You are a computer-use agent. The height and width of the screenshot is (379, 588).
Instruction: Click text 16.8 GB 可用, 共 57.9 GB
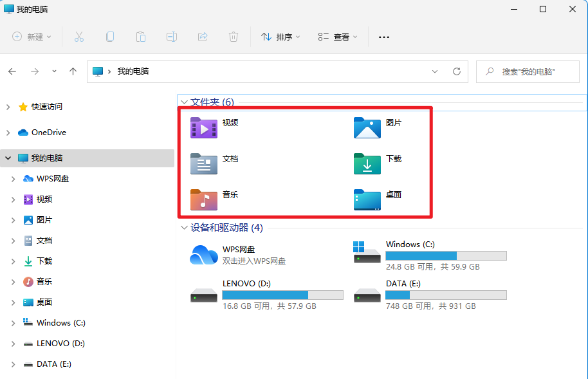(270, 306)
